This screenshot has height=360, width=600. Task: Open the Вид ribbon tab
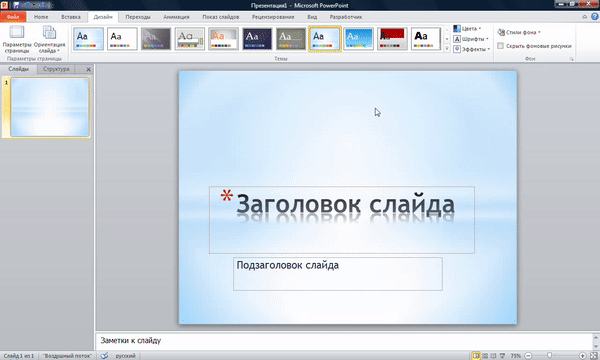point(312,17)
